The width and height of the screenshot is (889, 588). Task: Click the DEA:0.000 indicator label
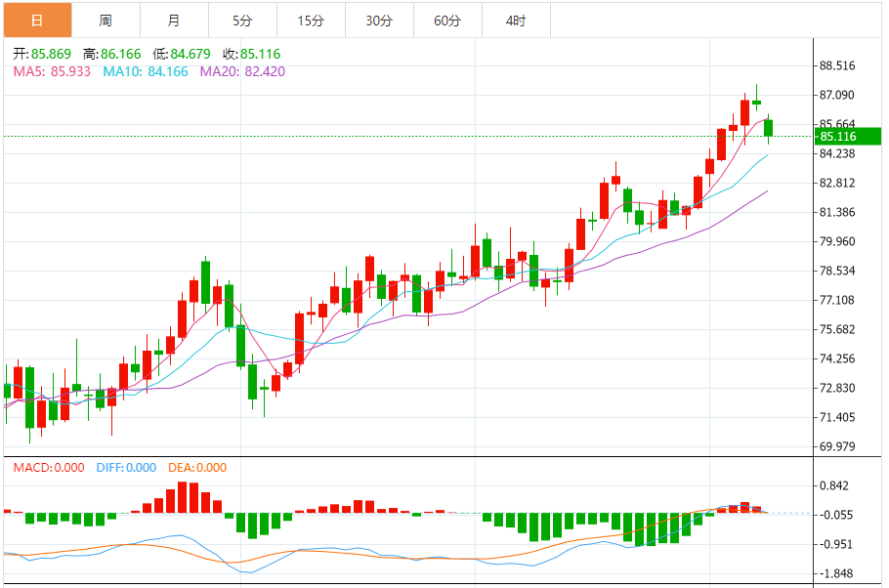click(x=197, y=468)
